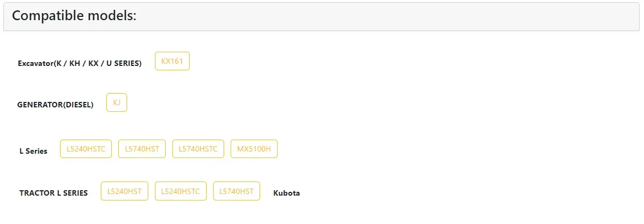Choose L5240HSTC in the TRACTOR L SERIES row
644x224 pixels.
tap(180, 191)
